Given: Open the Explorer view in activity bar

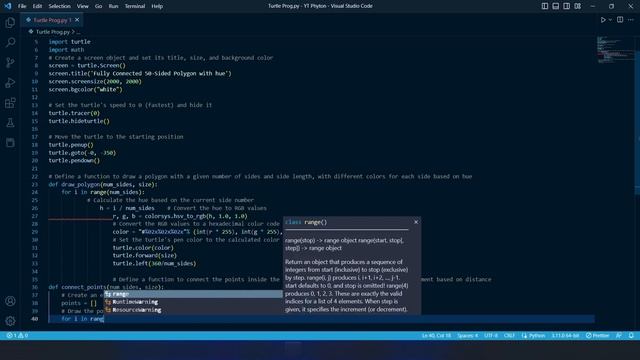Looking at the screenshot, I should tap(10, 22).
